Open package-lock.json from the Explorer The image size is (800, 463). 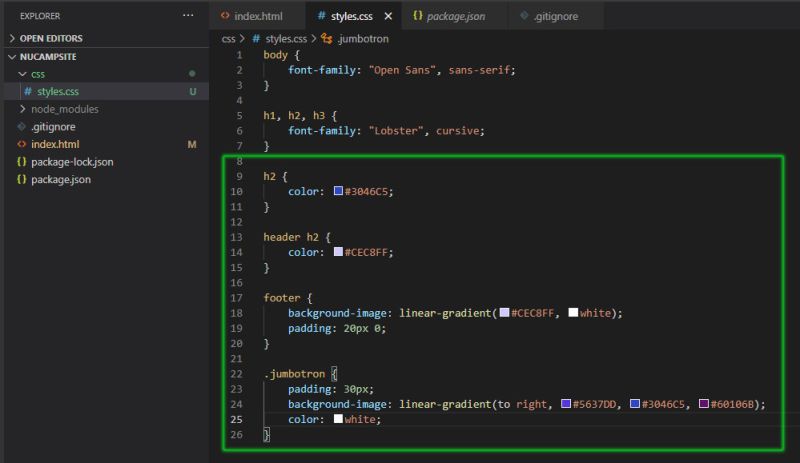[72, 162]
